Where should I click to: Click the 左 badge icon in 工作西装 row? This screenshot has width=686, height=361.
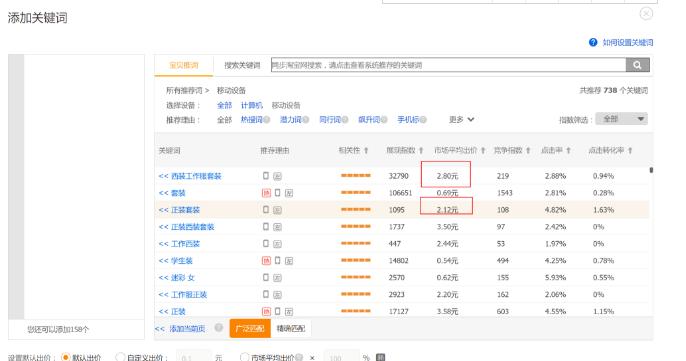[x=277, y=244]
